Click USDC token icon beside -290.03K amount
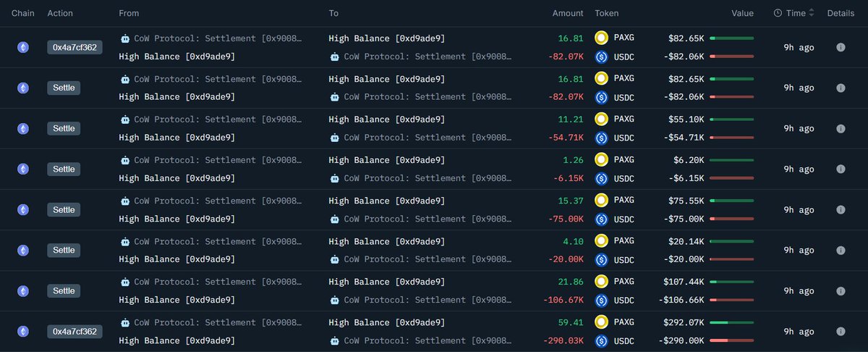This screenshot has height=352, width=868. coord(600,340)
